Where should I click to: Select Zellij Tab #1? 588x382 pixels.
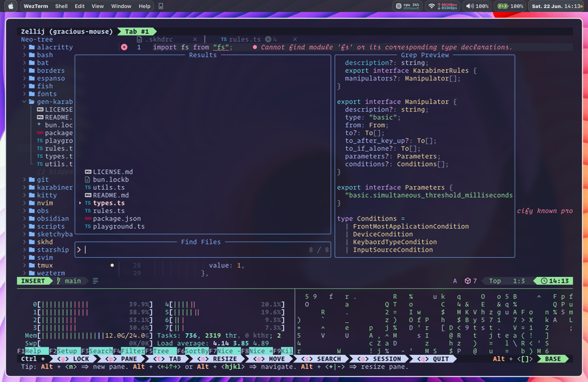(137, 32)
